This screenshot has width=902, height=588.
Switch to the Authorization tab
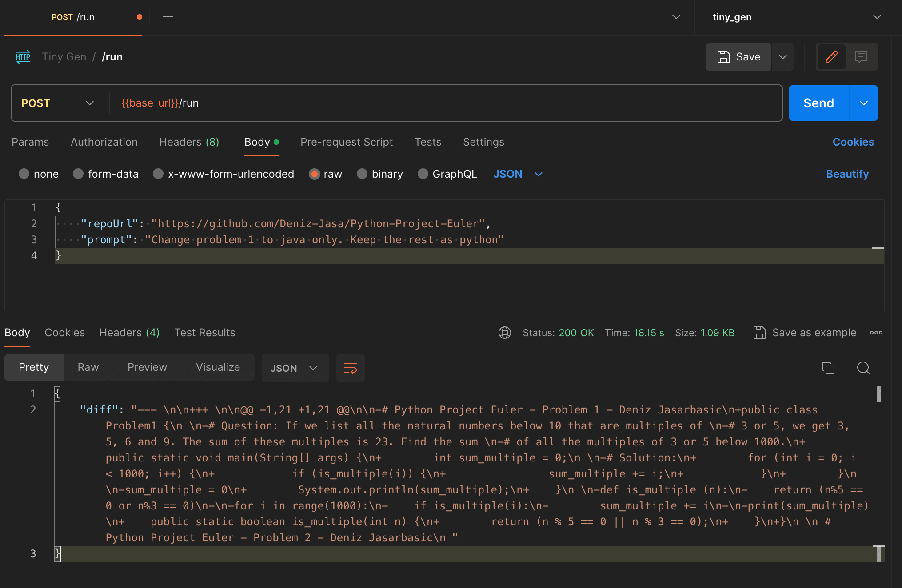click(104, 142)
